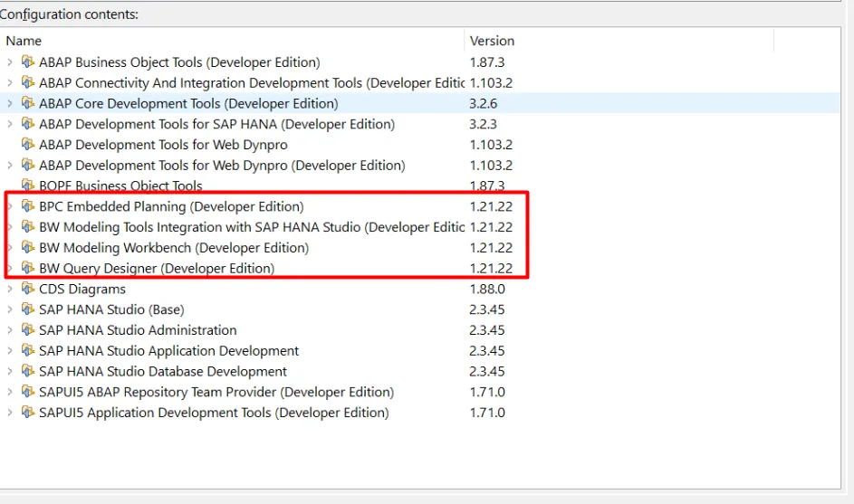Viewport: 854px width, 504px height.
Task: Select BPC Embedded Planning (Developer Edition)
Action: (171, 206)
